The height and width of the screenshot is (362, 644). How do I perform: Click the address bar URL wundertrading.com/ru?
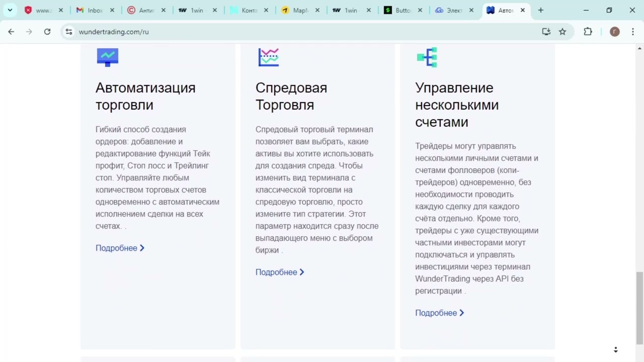point(114,32)
